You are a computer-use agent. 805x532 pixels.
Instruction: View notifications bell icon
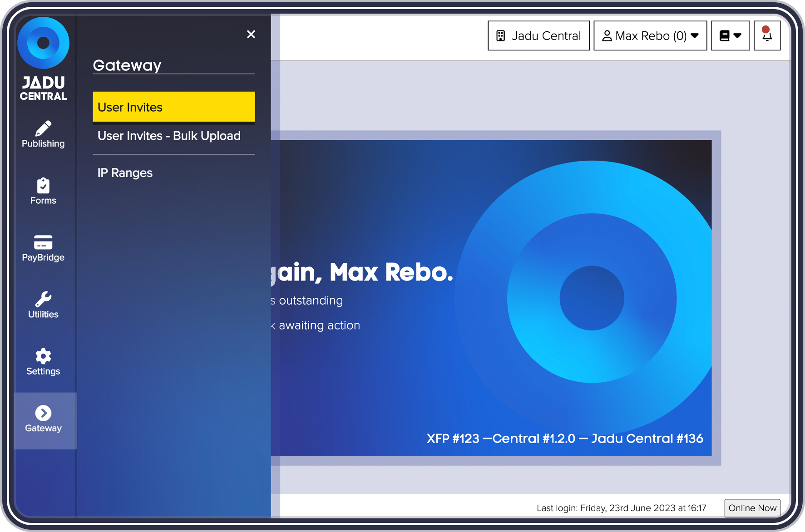tap(767, 35)
